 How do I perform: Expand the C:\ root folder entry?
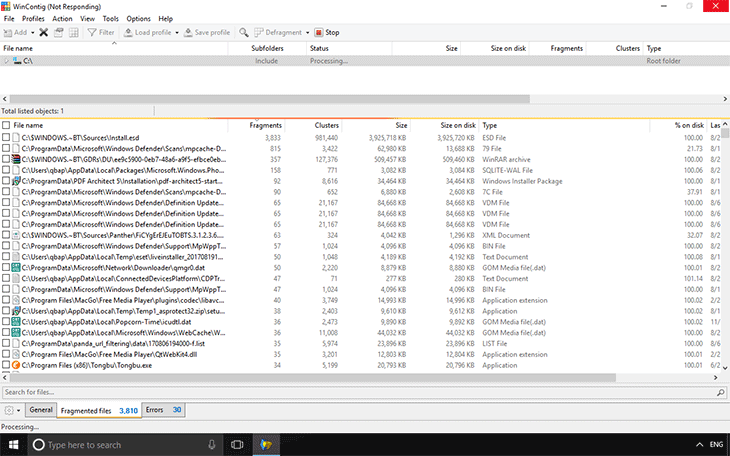click(x=6, y=61)
